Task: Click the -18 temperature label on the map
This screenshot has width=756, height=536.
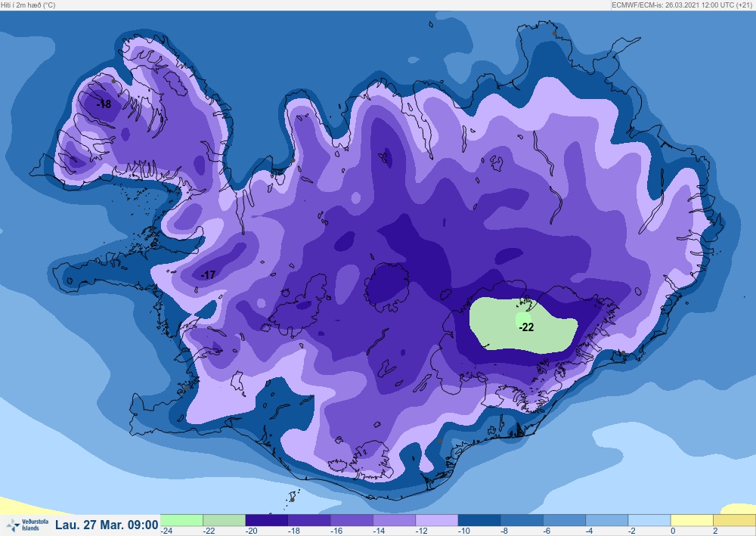Action: coord(104,104)
